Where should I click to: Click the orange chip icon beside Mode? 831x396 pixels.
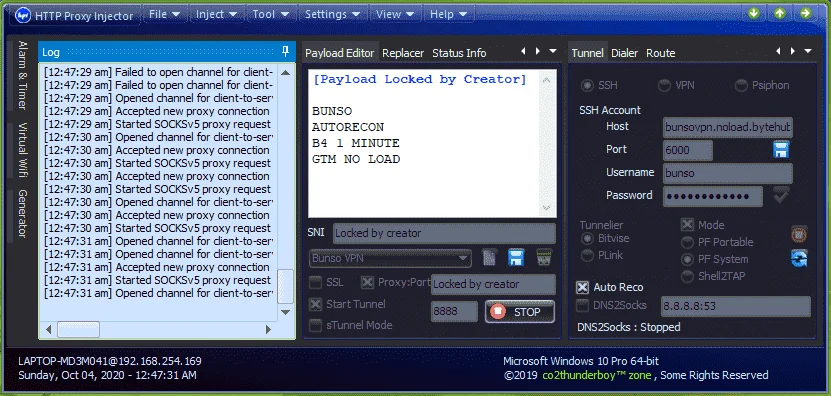tap(799, 234)
